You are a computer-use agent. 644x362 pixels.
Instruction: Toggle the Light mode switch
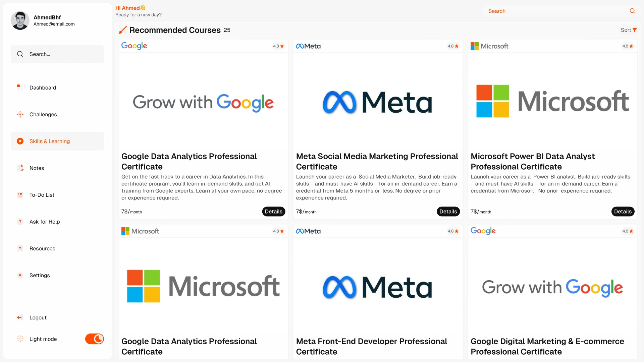95,339
